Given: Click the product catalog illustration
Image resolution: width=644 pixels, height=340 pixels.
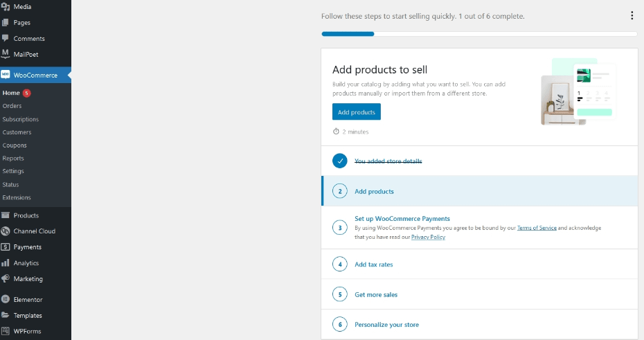Looking at the screenshot, I should (578, 91).
